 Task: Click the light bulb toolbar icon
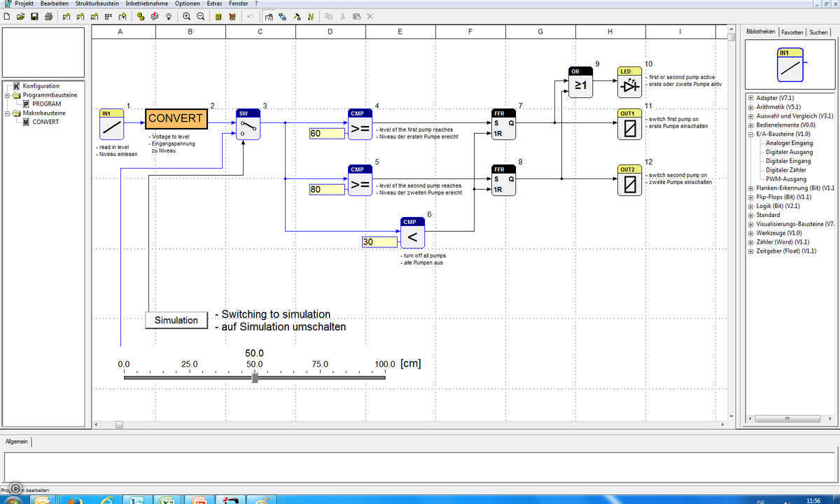[169, 16]
